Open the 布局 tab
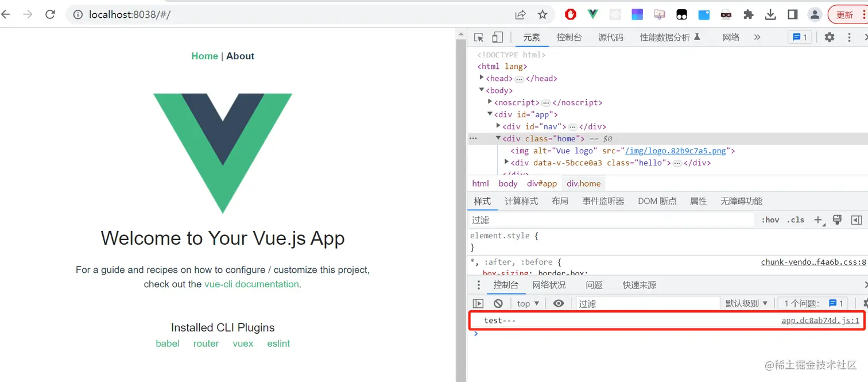This screenshot has width=868, height=382. (560, 201)
